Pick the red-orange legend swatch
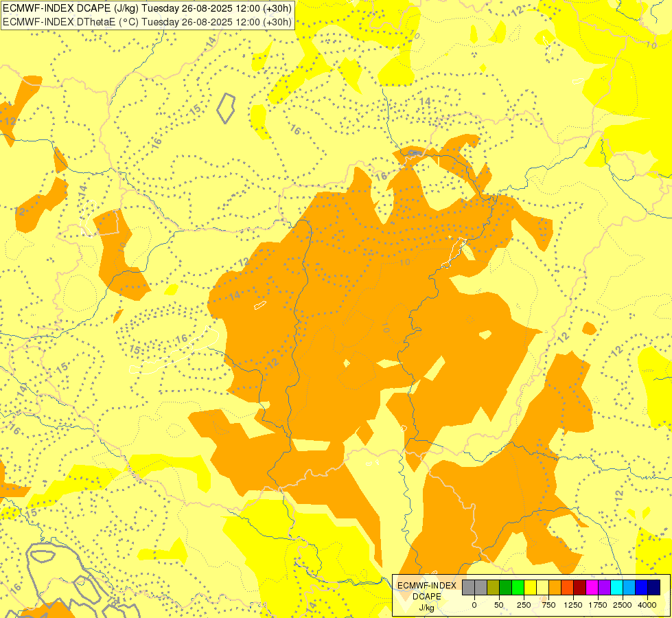Viewport: 672px width, 618px height. (x=568, y=587)
